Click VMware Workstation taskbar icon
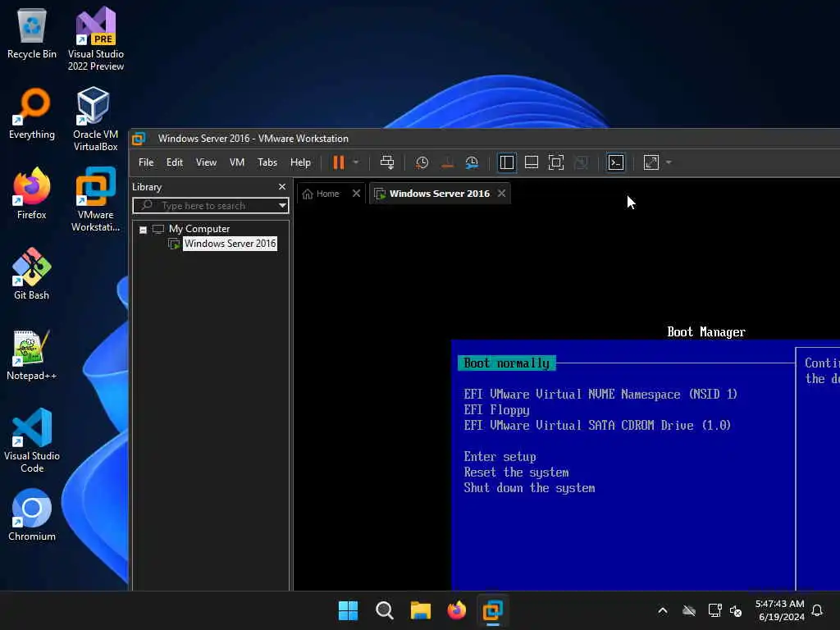 [x=492, y=610]
